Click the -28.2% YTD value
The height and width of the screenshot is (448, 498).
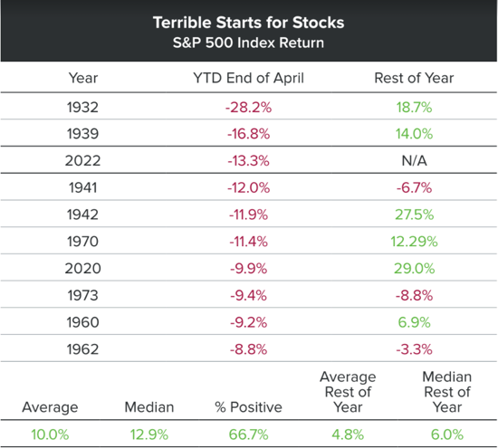click(x=248, y=108)
